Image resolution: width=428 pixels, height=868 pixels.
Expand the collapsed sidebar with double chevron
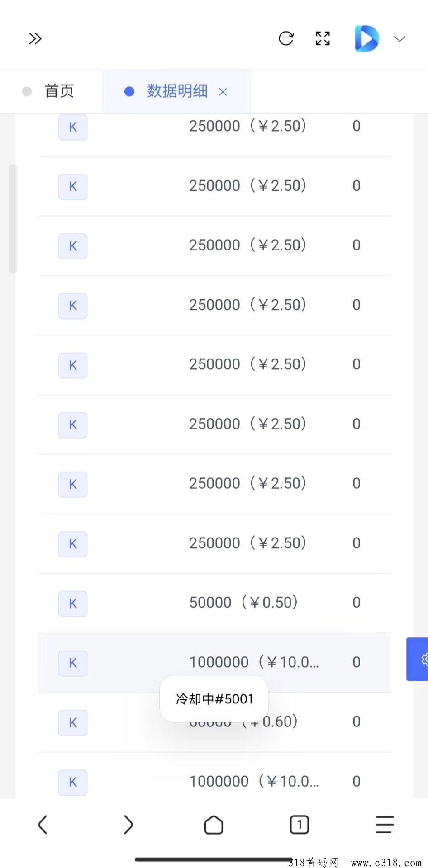coord(35,39)
